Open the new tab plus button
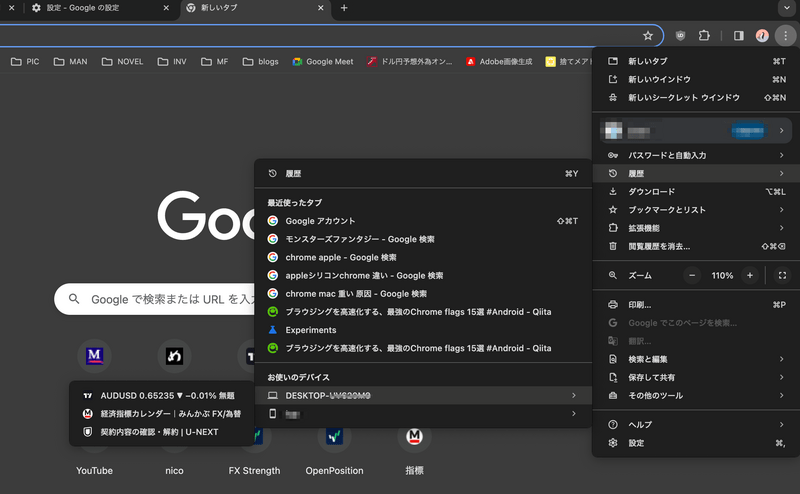The width and height of the screenshot is (800, 494). pyautogui.click(x=344, y=8)
